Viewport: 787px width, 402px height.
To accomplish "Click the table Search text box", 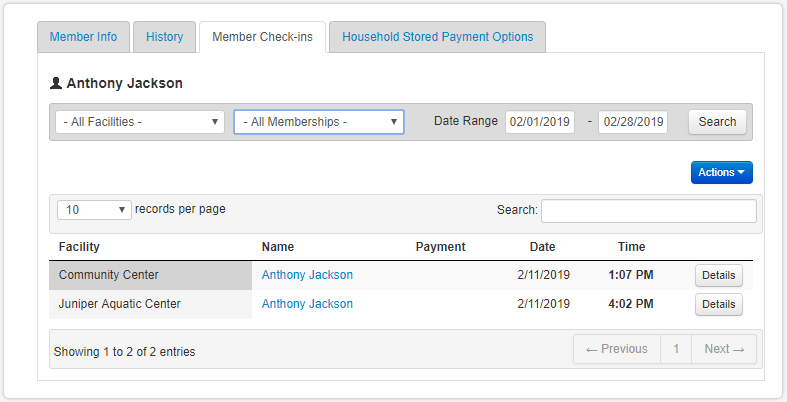I will click(x=648, y=210).
